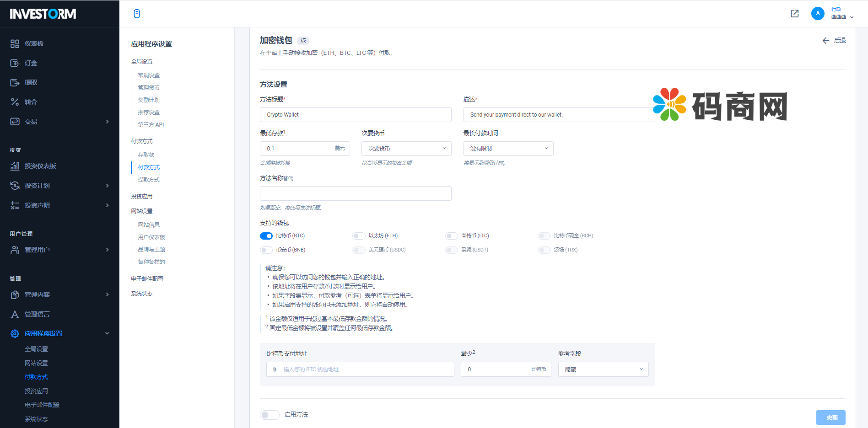Screen dimensions: 868x428
Task: Open the 次要货币 currency dropdown
Action: coord(406,148)
